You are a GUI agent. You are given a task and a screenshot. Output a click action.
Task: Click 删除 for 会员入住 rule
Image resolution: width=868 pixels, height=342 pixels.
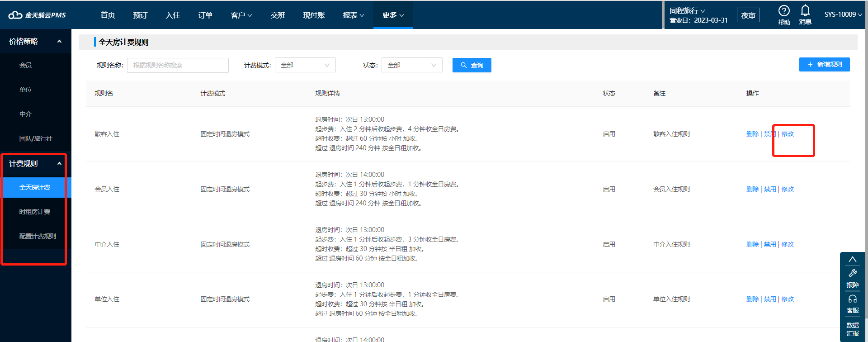[752, 189]
